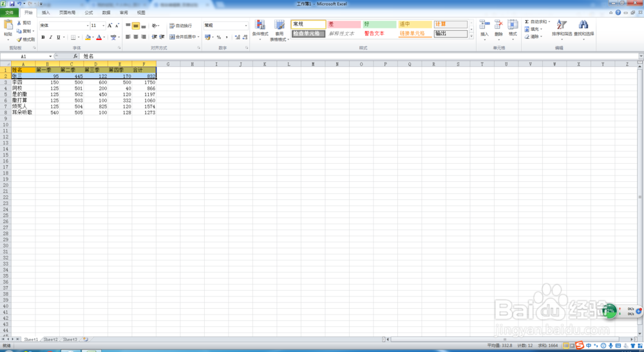Viewport: 644px width, 352px height.
Task: Switch to the Page Layout (页面布局) tab
Action: click(x=67, y=13)
